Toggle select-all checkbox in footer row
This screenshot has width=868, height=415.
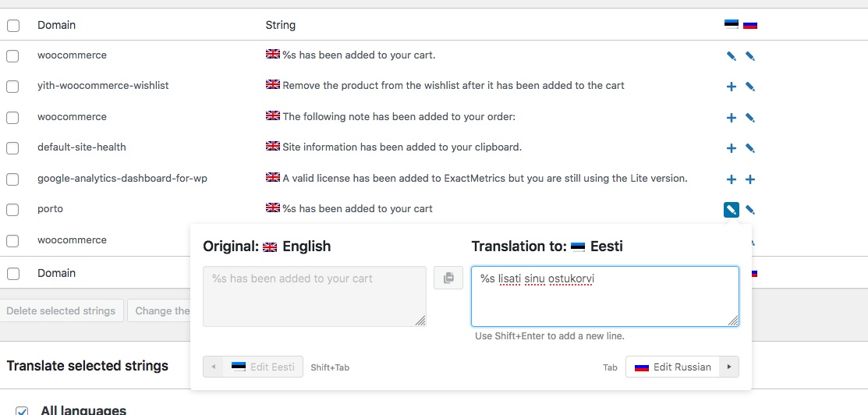click(x=13, y=274)
